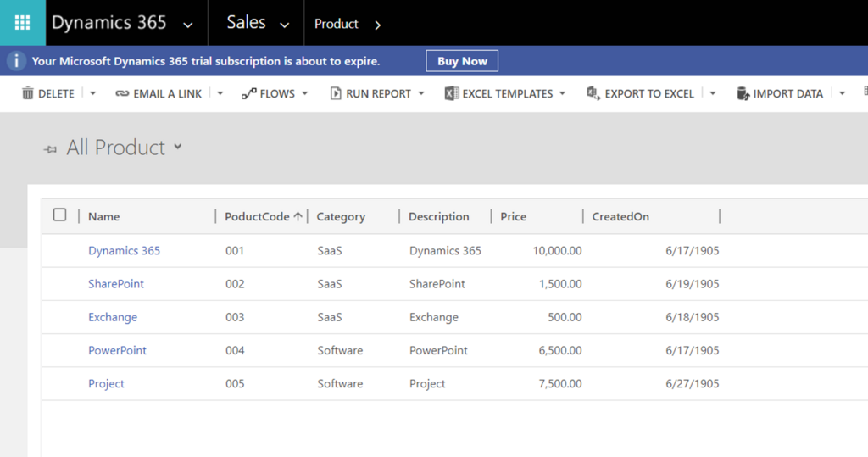Click the Import Data icon
The height and width of the screenshot is (457, 868).
click(x=743, y=93)
